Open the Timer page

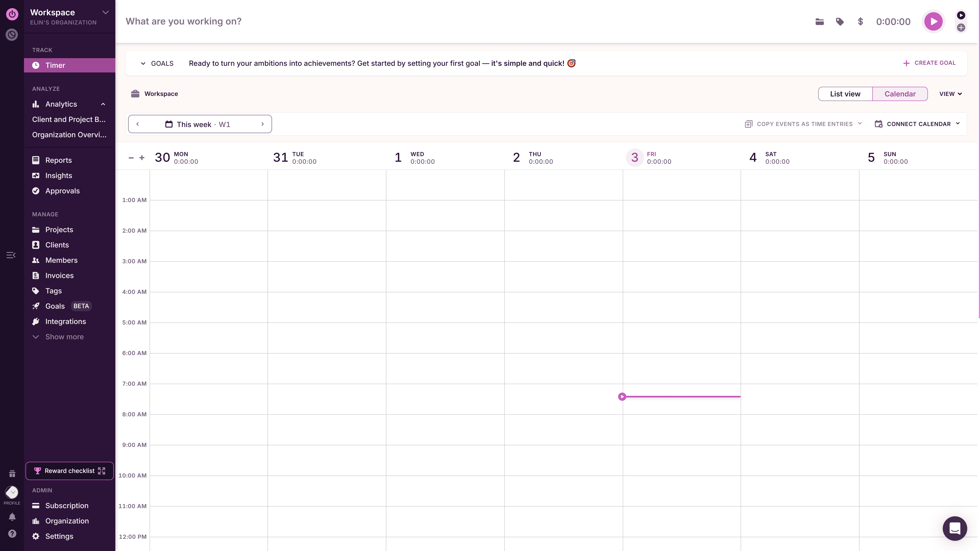click(x=70, y=65)
